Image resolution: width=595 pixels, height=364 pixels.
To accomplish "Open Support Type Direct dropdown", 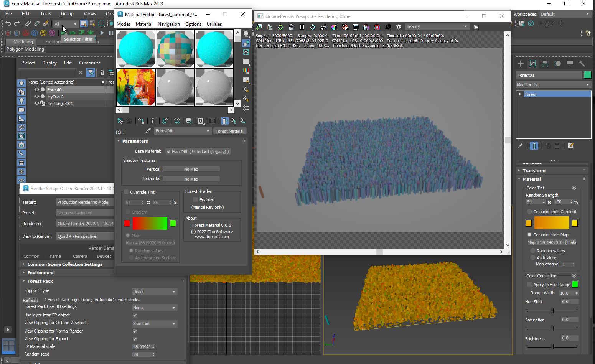I will 155,292.
